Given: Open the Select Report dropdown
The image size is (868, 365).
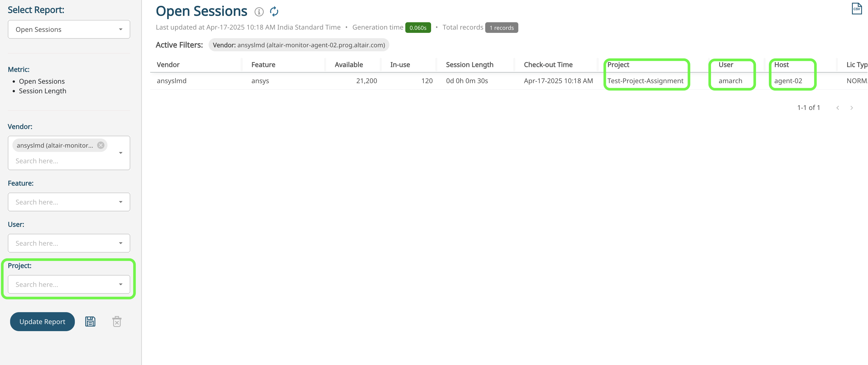Looking at the screenshot, I should [x=69, y=29].
